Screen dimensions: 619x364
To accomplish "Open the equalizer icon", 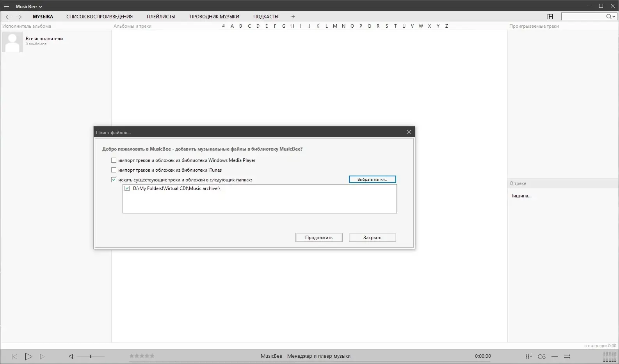I will point(528,356).
